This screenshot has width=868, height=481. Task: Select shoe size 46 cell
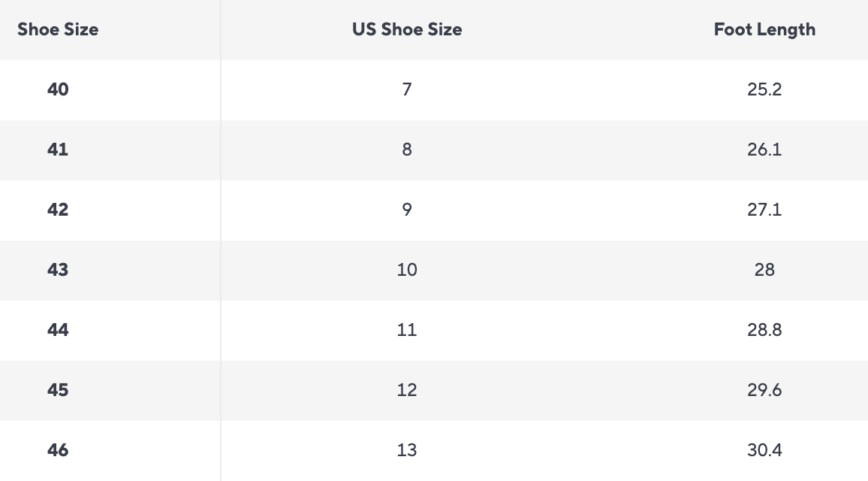point(58,450)
